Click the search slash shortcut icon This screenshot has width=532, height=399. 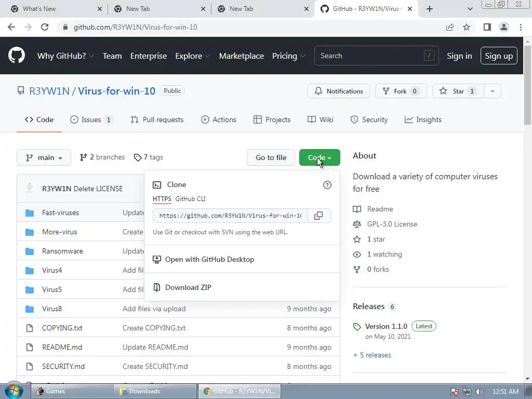click(429, 56)
